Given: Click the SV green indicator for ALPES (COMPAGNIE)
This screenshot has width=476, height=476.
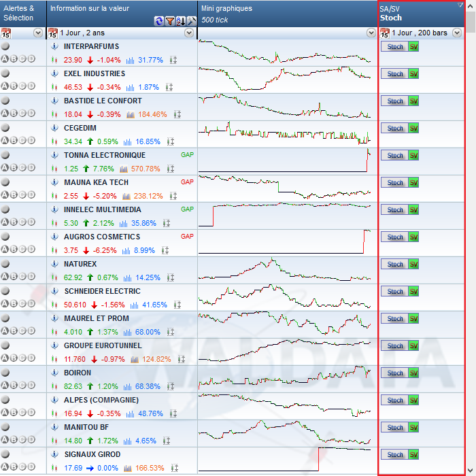Looking at the screenshot, I should tap(413, 400).
